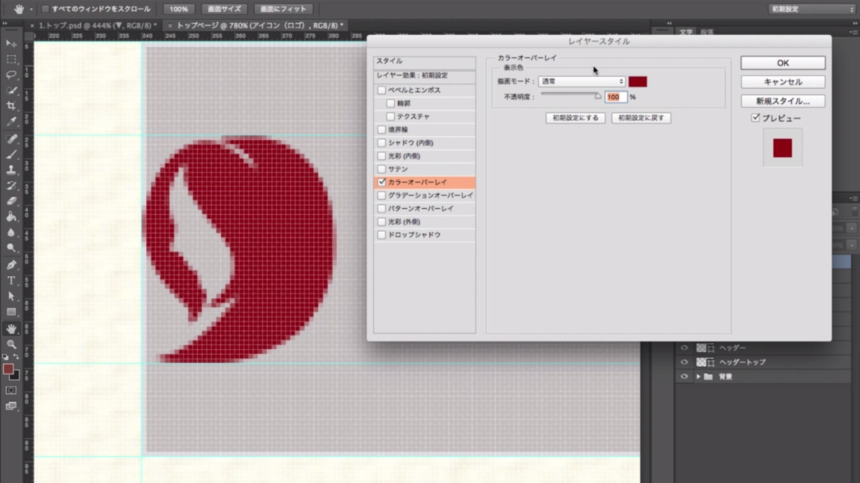Open the 文字 panel tab
Image resolution: width=860 pixels, height=483 pixels.
(x=686, y=32)
